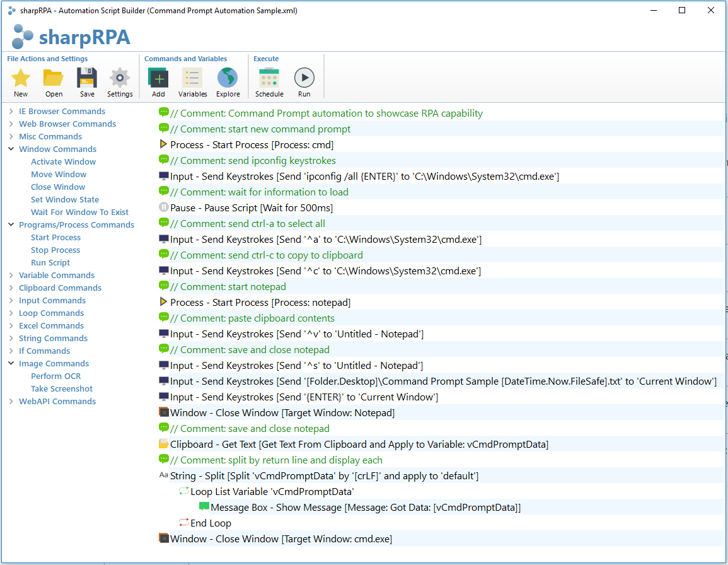
Task: Expand IE Browser Commands node
Action: click(x=11, y=111)
